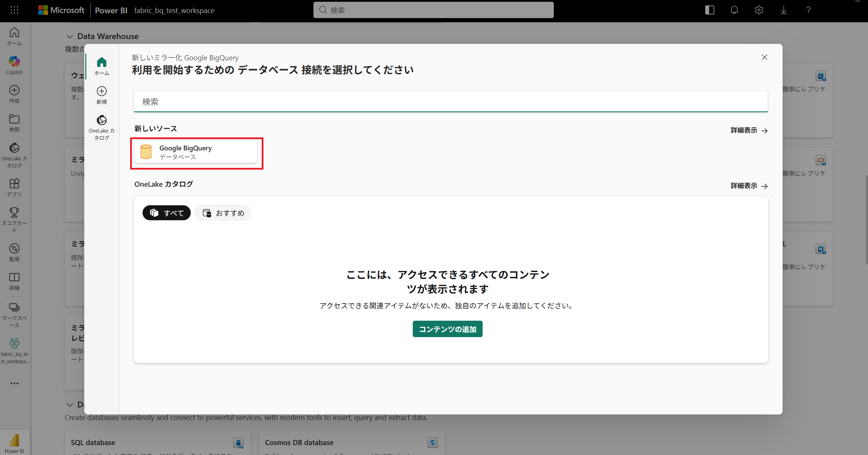Click the download arrow icon in header

click(783, 10)
